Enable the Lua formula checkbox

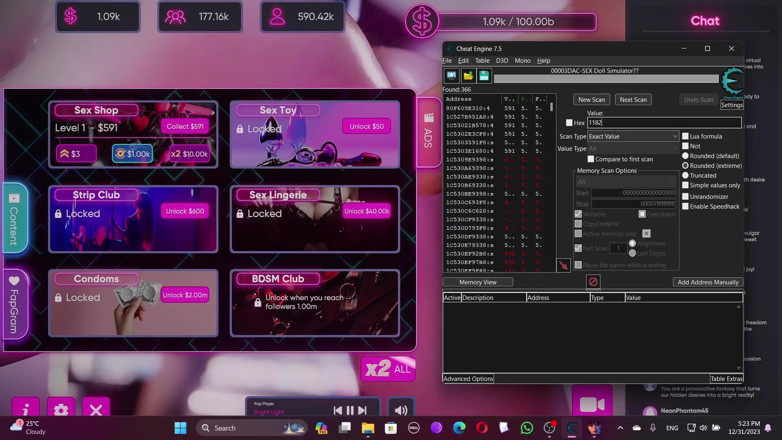point(685,136)
